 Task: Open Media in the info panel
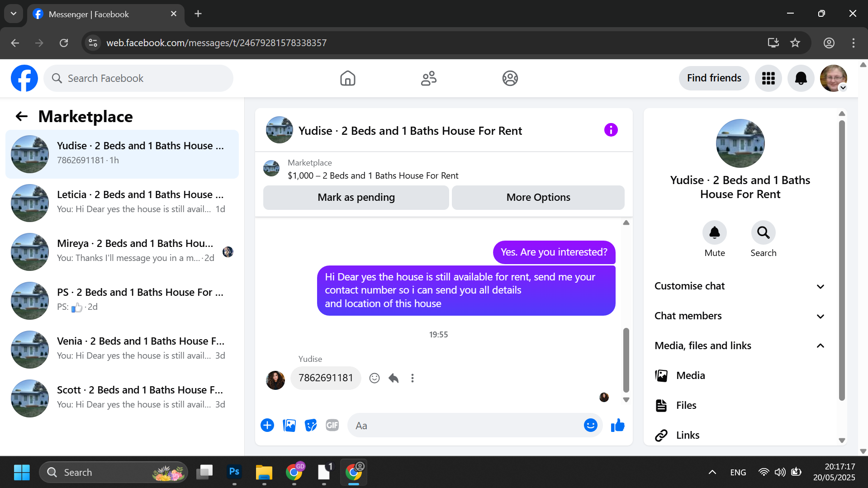tap(740, 376)
